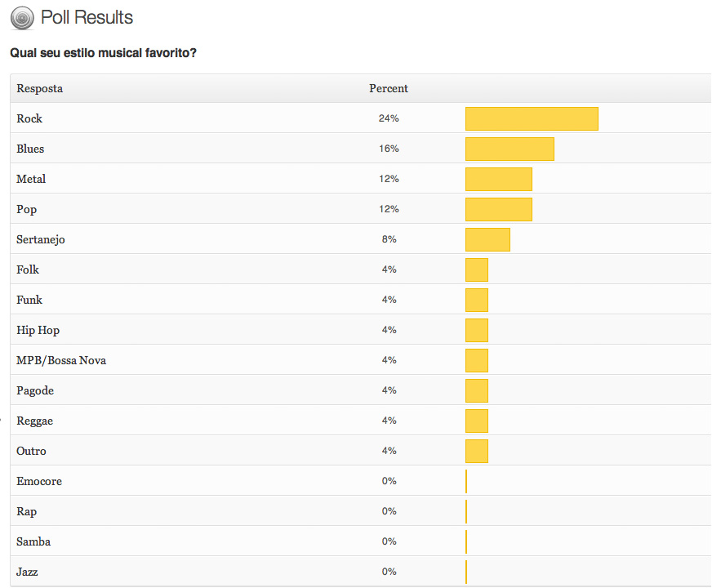Image resolution: width=712 pixels, height=588 pixels.
Task: Click the Pagode result bar
Action: coord(477,390)
